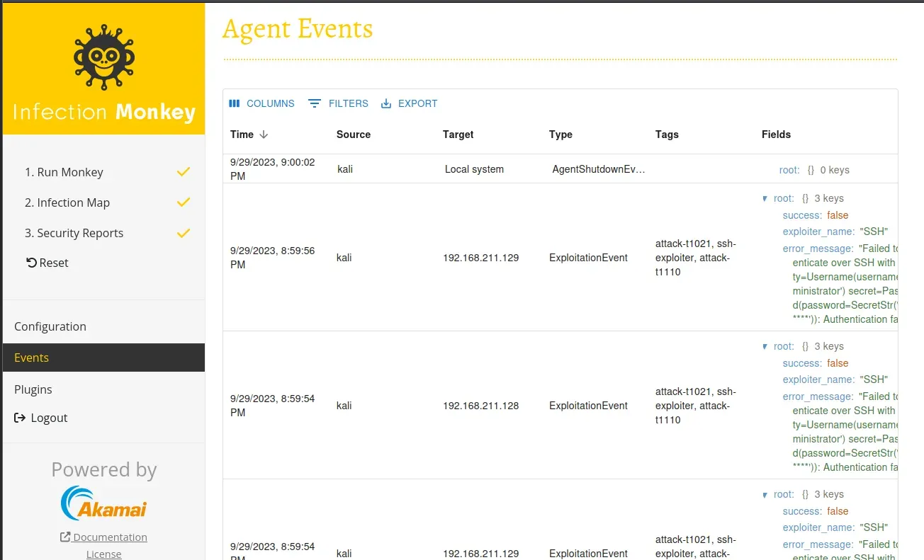Screen dimensions: 924x560
Task: Click the checkmark next to Run Monkey
Action: coord(184,171)
